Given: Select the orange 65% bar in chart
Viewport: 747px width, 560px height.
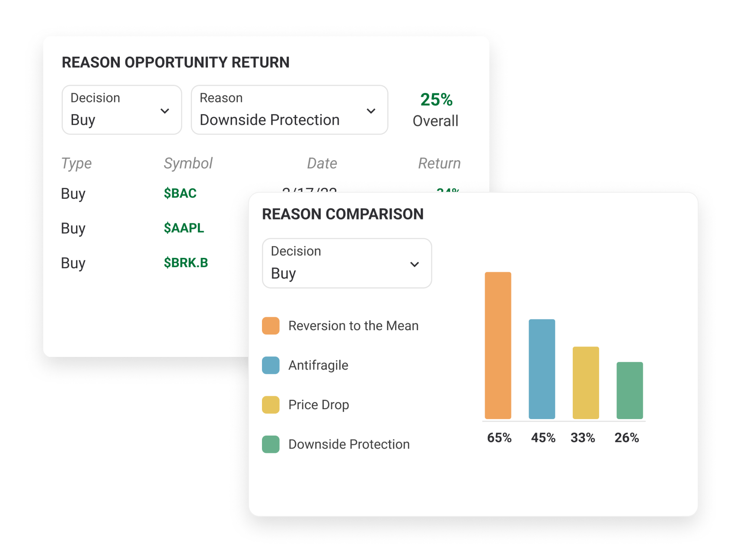Looking at the screenshot, I should click(x=498, y=345).
